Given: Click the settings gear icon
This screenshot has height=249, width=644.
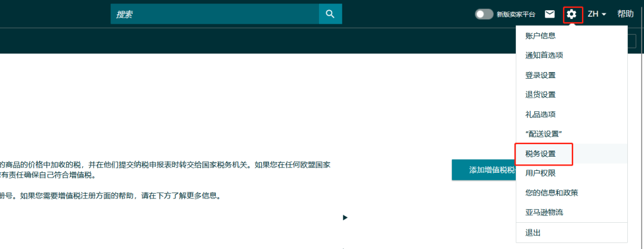Looking at the screenshot, I should 572,14.
